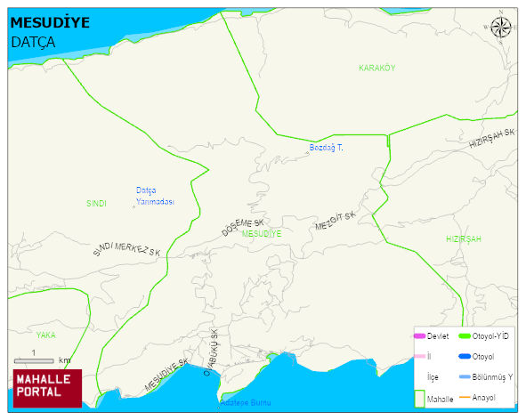Screen dimensions: 526x420
Task: Click the MESUDİYE SK street label
Action: point(166,375)
